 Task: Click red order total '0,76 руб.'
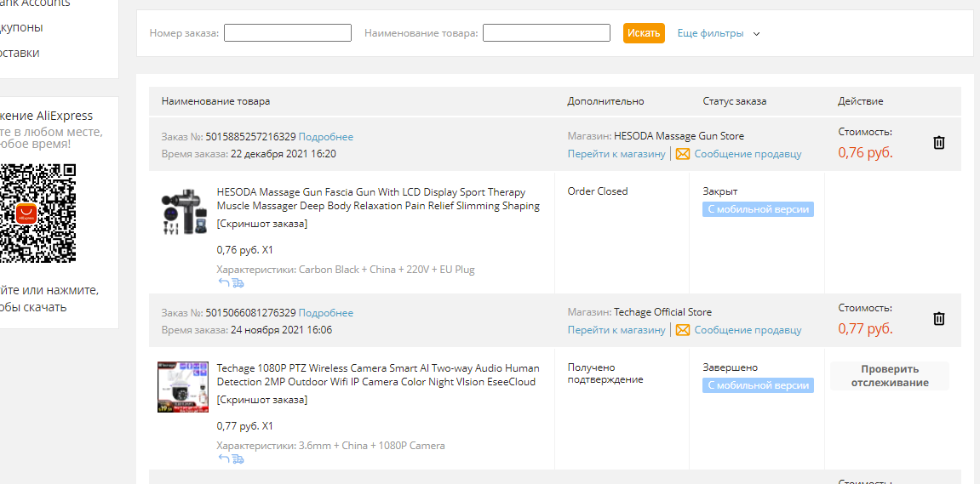tap(866, 152)
